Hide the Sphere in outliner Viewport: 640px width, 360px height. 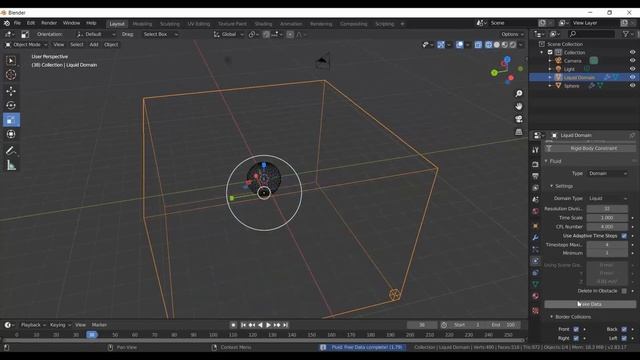(x=632, y=86)
